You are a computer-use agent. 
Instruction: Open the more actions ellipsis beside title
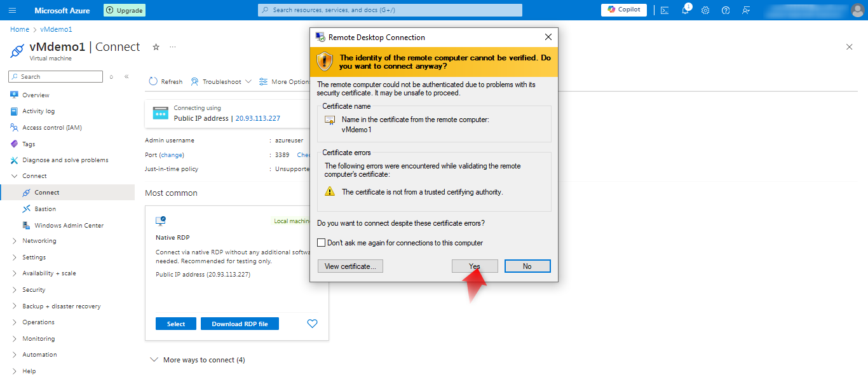(x=173, y=47)
